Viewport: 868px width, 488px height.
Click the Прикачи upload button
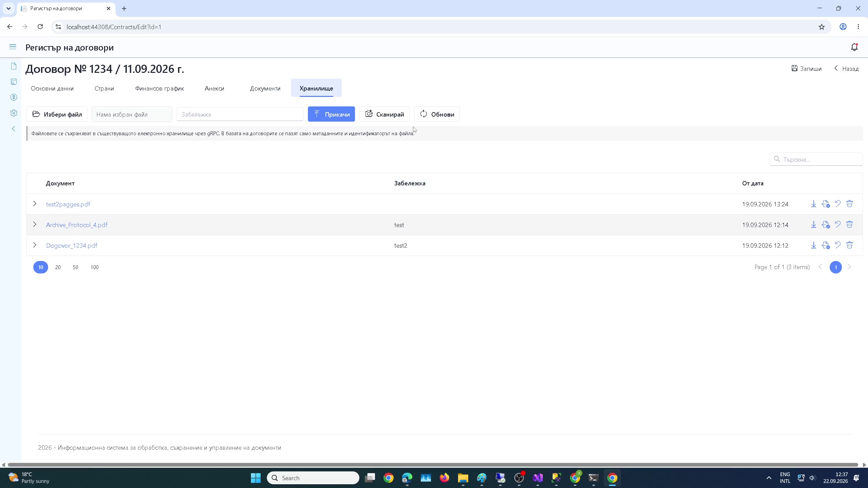(331, 114)
